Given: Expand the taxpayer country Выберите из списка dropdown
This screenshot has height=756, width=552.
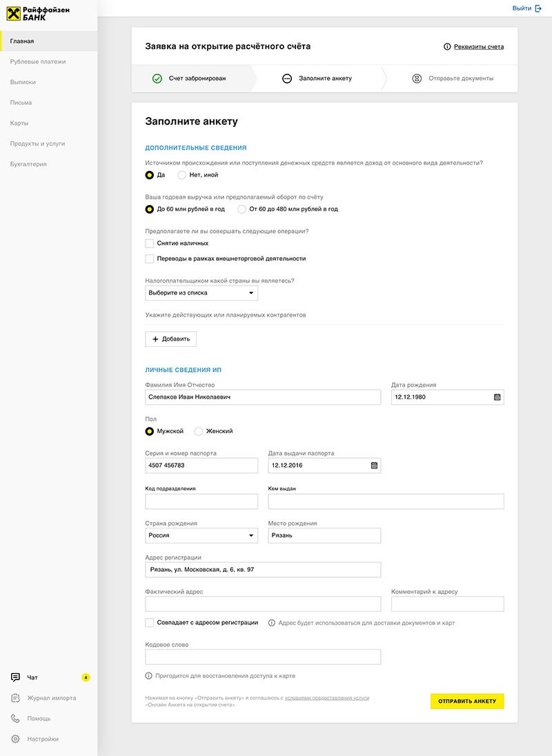Looking at the screenshot, I should pos(201,293).
